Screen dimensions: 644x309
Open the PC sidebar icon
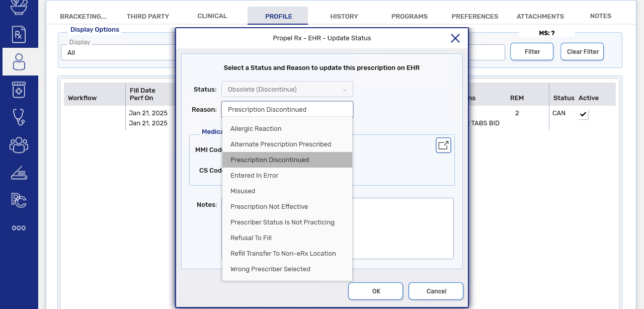coord(19,200)
